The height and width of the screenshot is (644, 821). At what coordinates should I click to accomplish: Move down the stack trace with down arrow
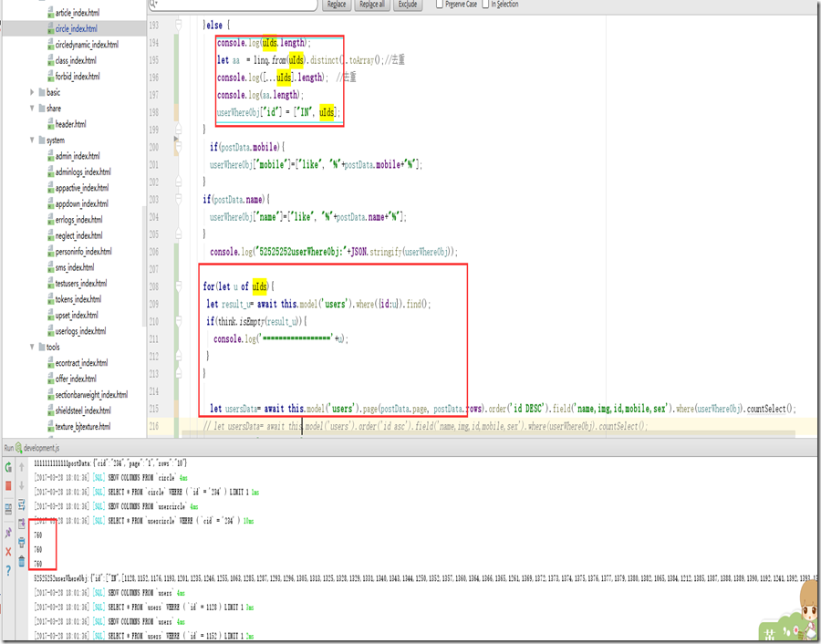coord(22,485)
